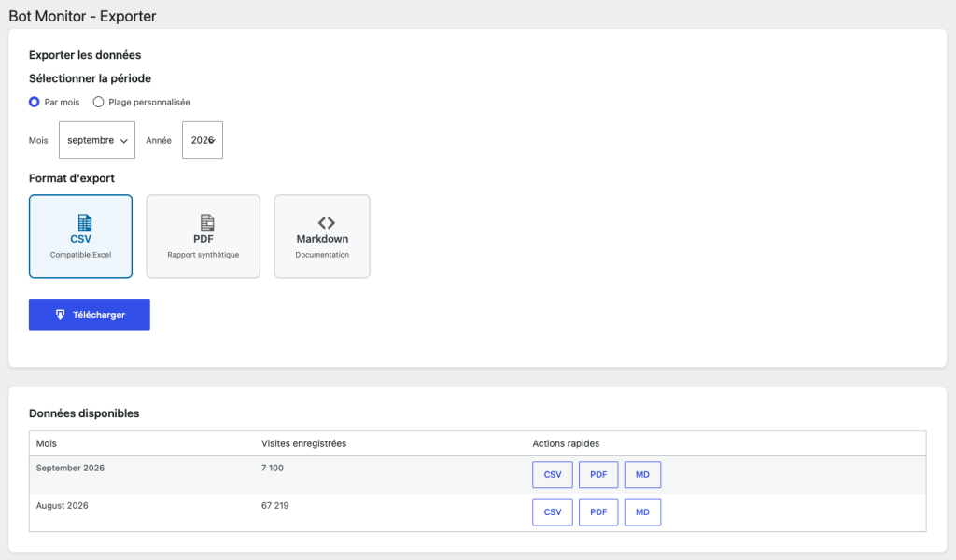Download PDF for September 2026 row
Image resolution: width=956 pixels, height=560 pixels.
598,475
